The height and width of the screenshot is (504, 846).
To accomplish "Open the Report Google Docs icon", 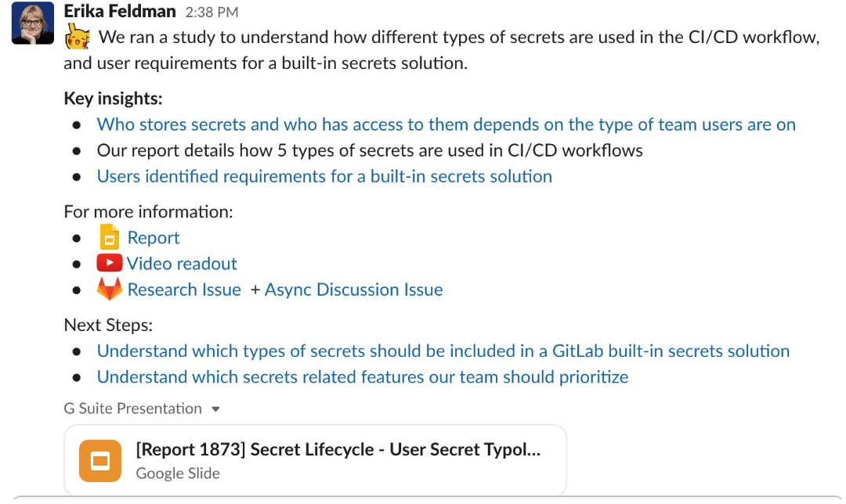I will pos(110,237).
